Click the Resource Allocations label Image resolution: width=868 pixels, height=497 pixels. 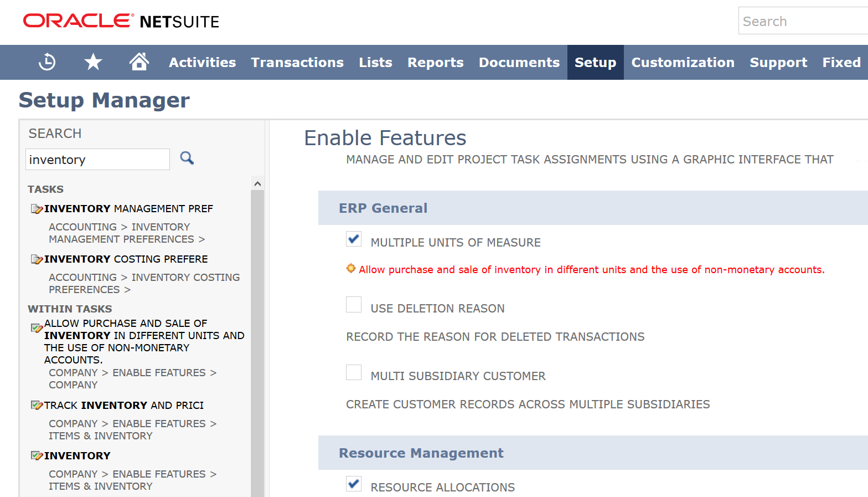point(443,488)
